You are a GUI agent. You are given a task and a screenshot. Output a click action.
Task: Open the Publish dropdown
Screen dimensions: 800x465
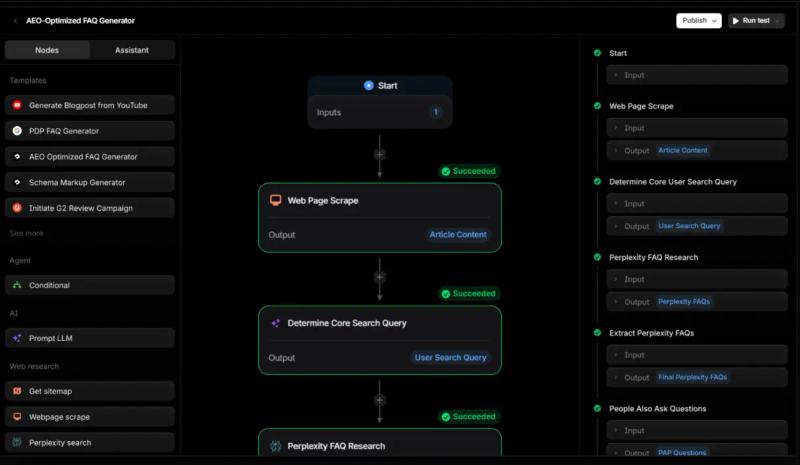(x=698, y=20)
